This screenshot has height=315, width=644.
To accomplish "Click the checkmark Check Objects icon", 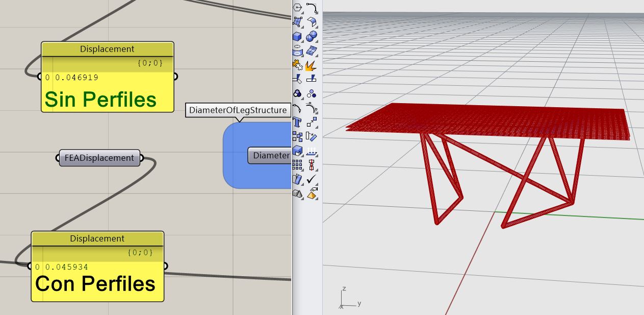I will point(312,179).
